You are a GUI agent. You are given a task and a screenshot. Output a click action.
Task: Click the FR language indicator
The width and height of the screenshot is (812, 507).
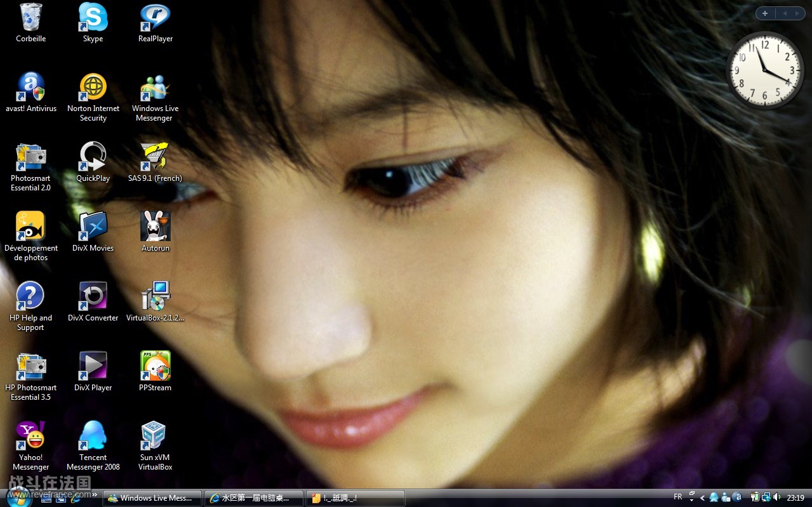[x=678, y=497]
